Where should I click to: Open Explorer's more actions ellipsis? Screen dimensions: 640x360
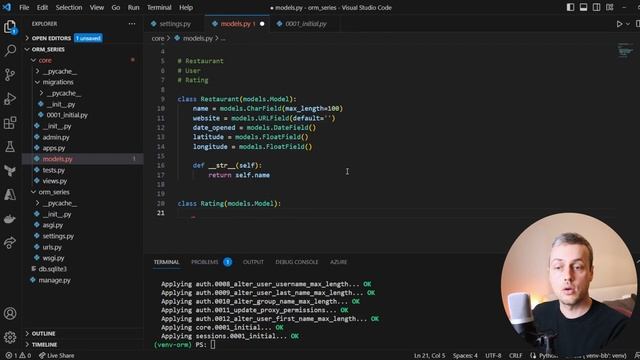pos(131,24)
